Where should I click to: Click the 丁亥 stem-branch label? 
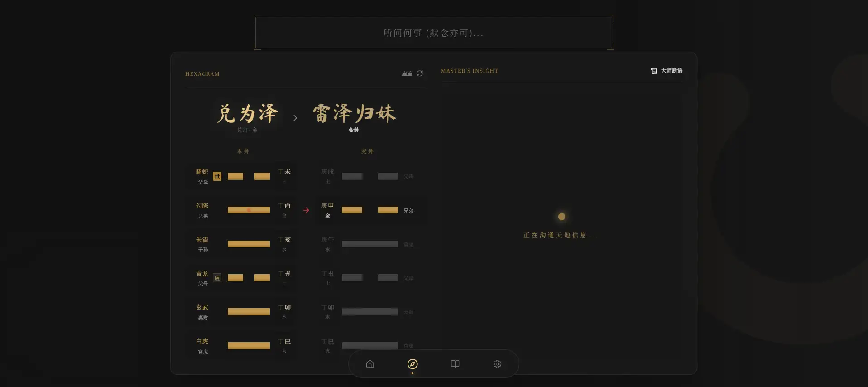click(x=284, y=240)
